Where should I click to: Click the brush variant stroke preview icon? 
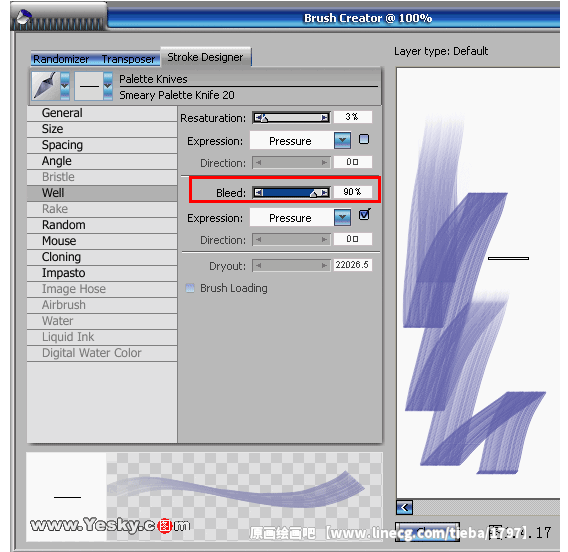tap(89, 86)
